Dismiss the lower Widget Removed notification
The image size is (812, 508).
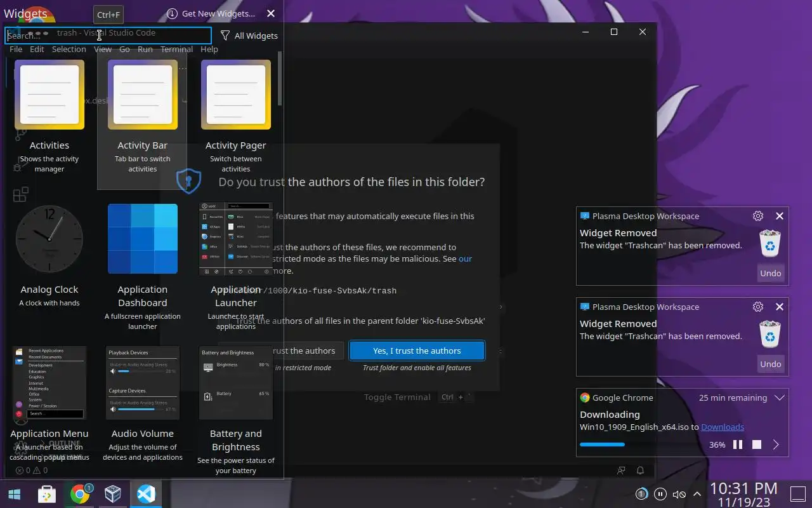[x=780, y=307]
